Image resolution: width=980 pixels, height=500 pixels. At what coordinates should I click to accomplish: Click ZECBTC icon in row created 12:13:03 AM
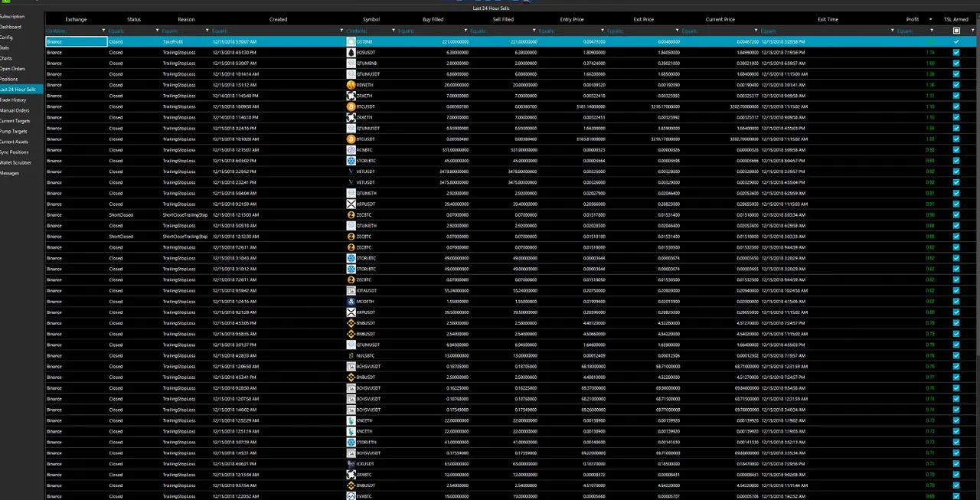tap(351, 214)
